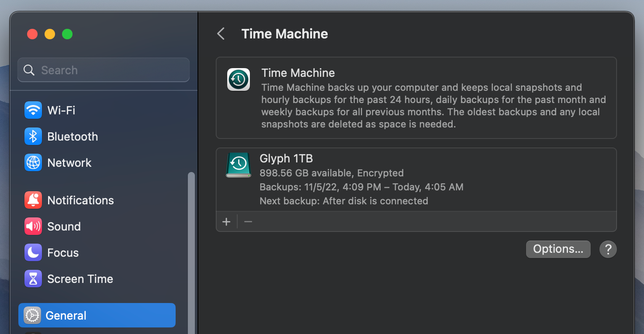Click the Time Machine app icon

point(239,79)
